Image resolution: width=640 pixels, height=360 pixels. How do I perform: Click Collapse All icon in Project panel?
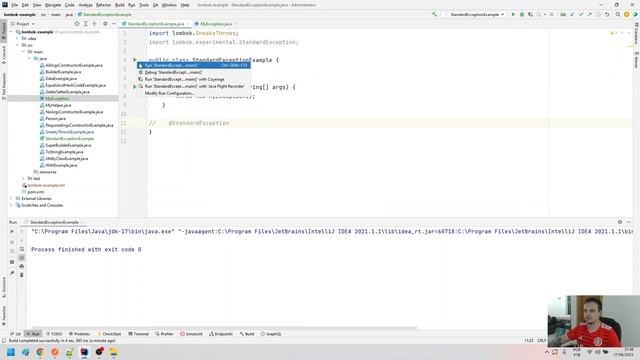94,24
